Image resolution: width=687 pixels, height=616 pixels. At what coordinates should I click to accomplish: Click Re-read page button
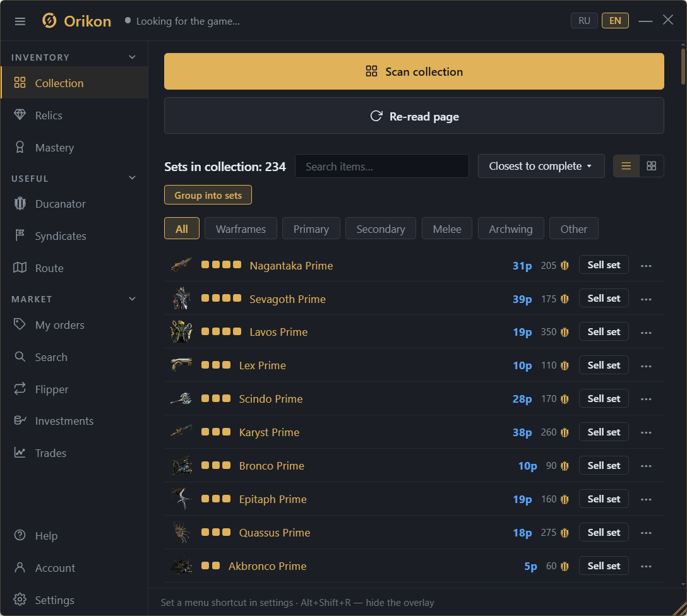click(x=414, y=115)
